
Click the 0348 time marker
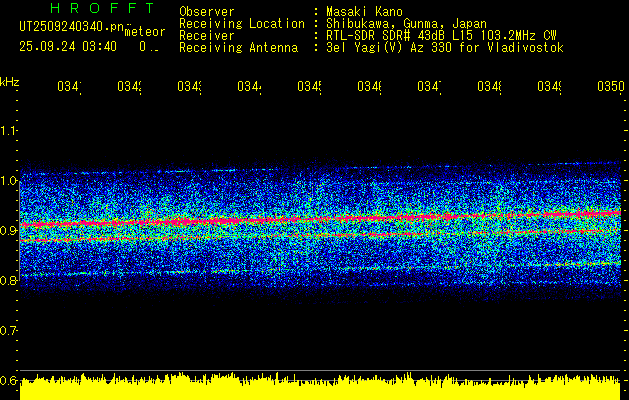[x=490, y=86]
